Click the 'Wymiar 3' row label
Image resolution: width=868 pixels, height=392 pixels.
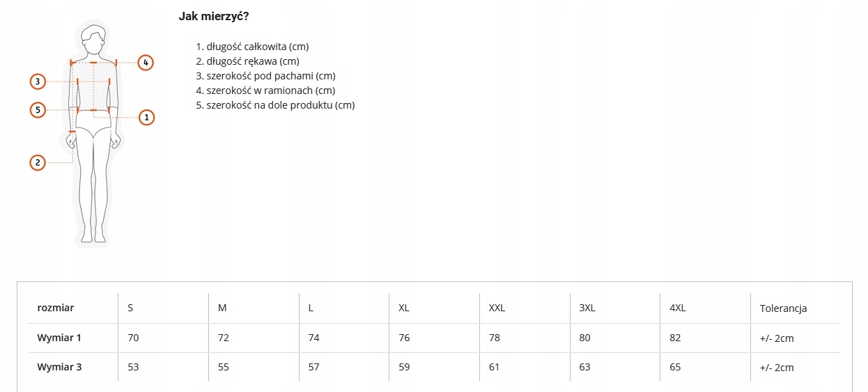pyautogui.click(x=59, y=367)
